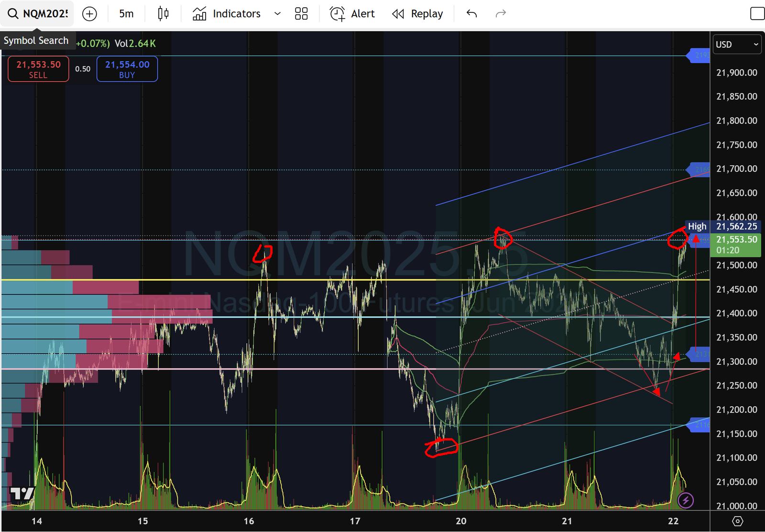765x532 pixels.
Task: Open the USD currency dropdown
Action: (x=736, y=44)
